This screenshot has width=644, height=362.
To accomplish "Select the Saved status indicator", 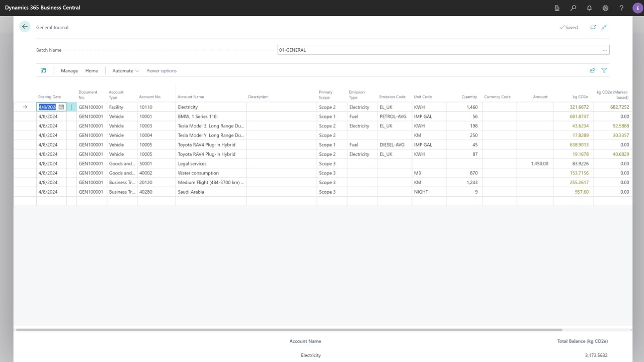I will coord(569,28).
